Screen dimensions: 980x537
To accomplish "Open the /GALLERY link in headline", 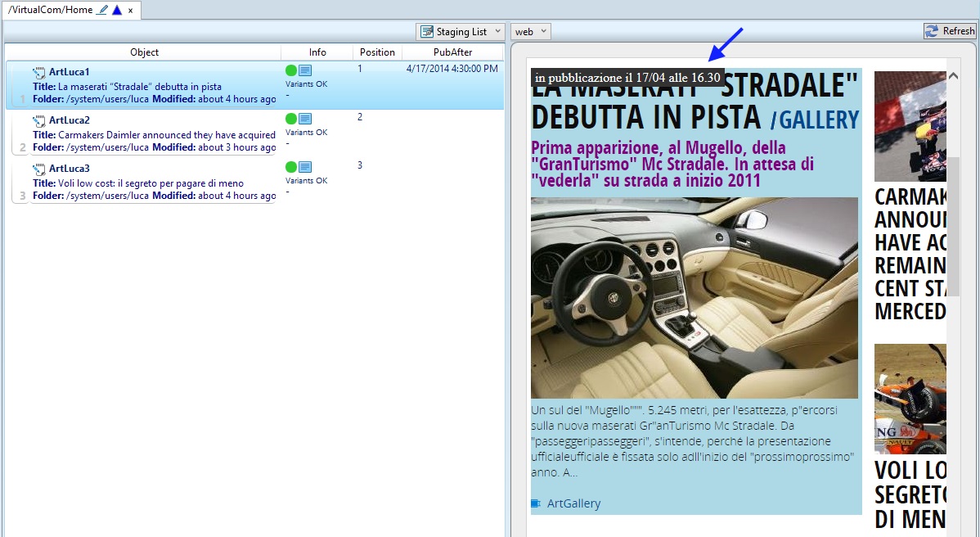I will [x=815, y=120].
